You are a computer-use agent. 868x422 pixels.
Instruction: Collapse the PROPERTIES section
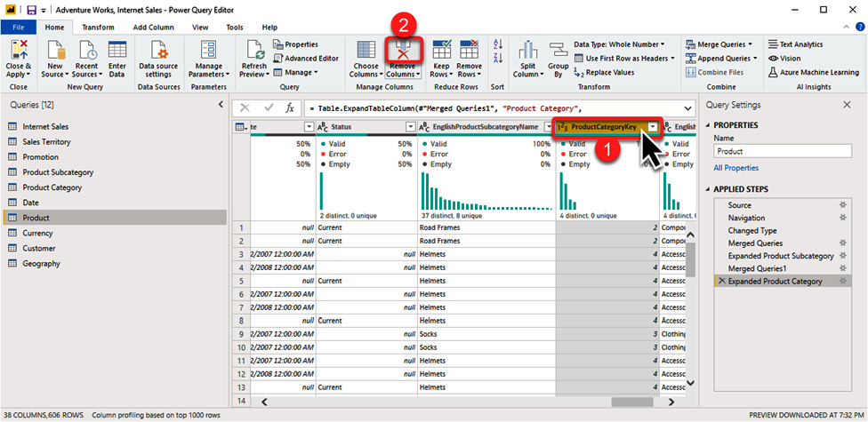[x=708, y=125]
